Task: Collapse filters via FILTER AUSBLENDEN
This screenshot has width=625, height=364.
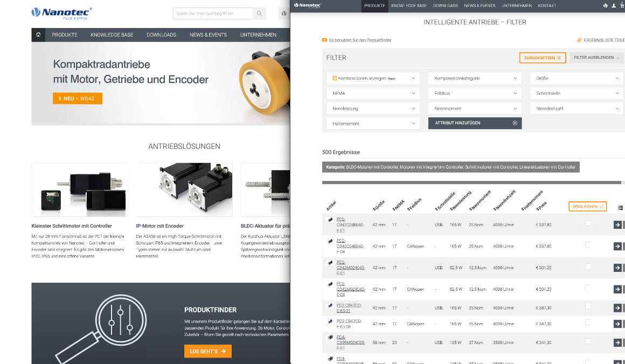Action: tap(596, 58)
